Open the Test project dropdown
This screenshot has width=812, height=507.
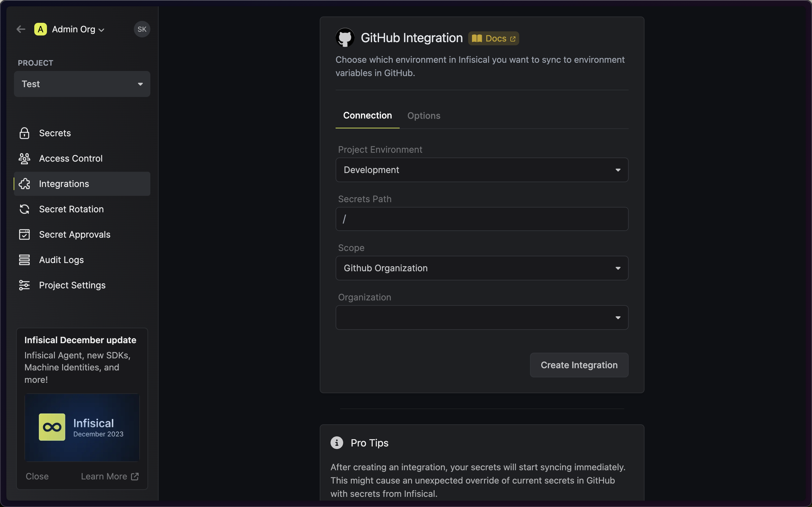pyautogui.click(x=82, y=84)
